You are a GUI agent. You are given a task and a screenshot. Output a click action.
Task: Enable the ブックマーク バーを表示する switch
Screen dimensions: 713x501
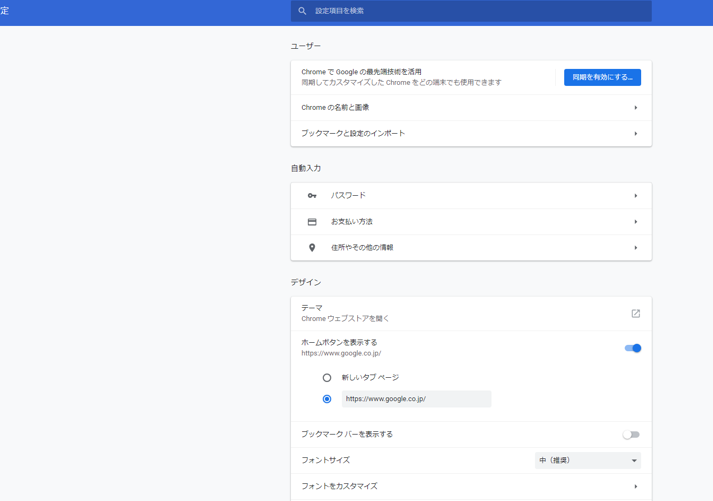pos(631,435)
